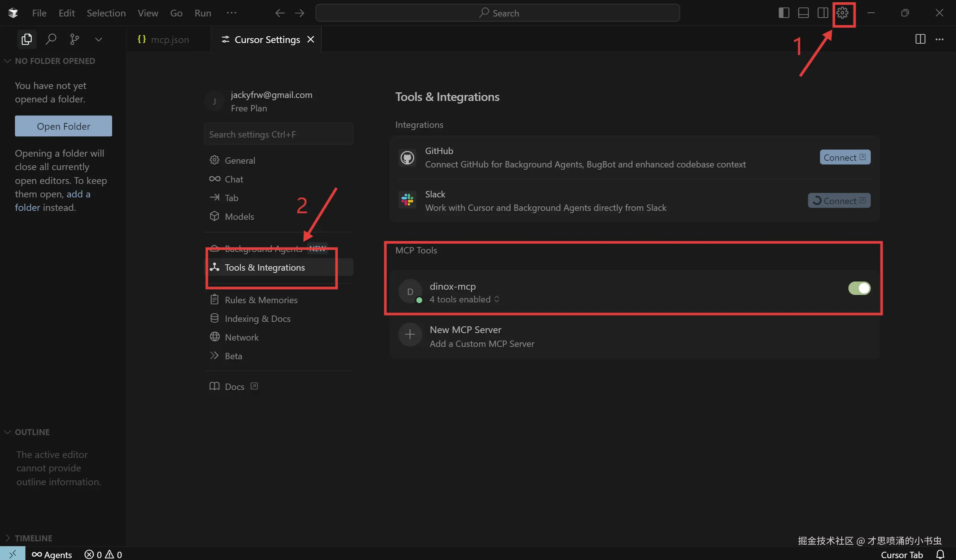This screenshot has width=956, height=560.
Task: Click the GitHub Connect button
Action: [x=845, y=157]
